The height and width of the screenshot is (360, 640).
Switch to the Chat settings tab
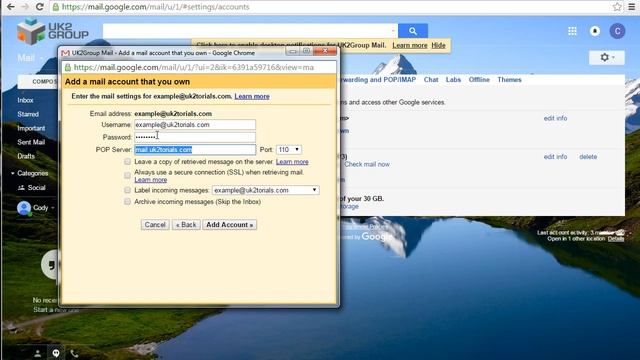point(431,80)
